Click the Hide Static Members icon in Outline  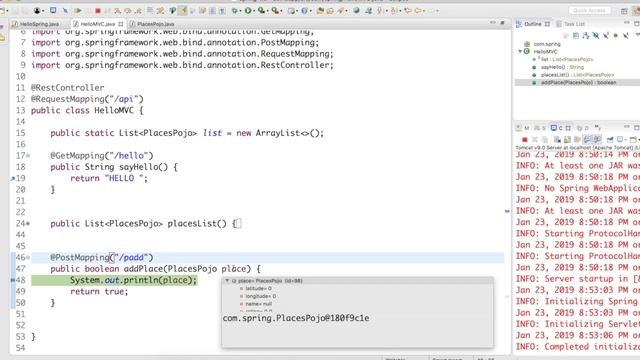(x=606, y=36)
